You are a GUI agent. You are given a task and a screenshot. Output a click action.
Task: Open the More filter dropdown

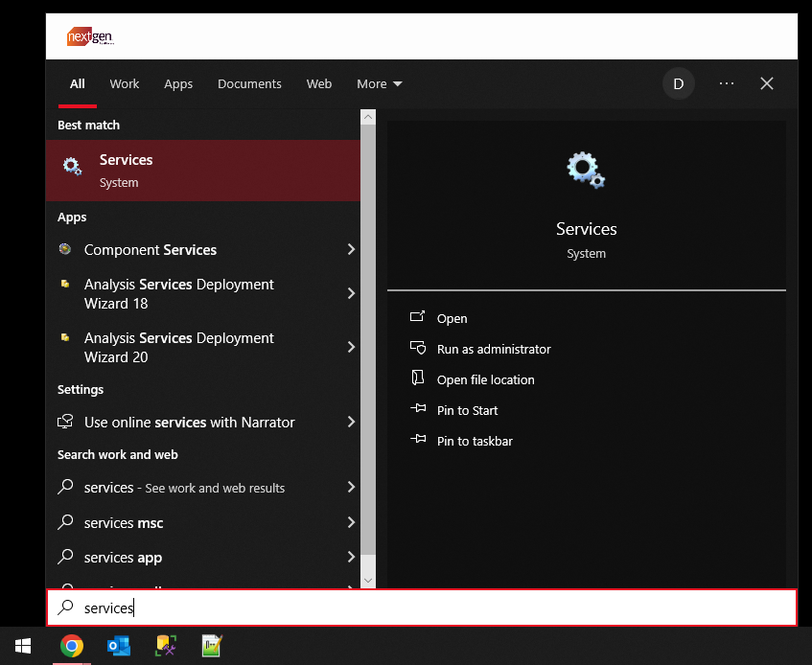379,83
